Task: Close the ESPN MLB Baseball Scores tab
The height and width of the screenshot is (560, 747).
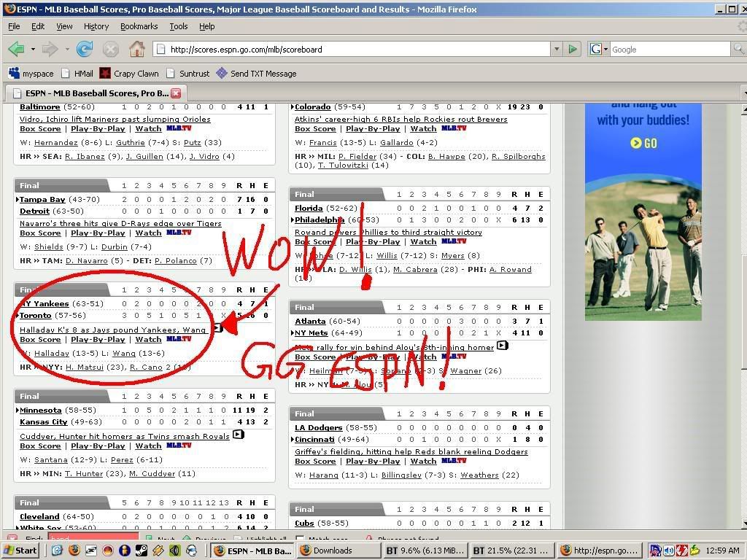Action: coord(176,93)
